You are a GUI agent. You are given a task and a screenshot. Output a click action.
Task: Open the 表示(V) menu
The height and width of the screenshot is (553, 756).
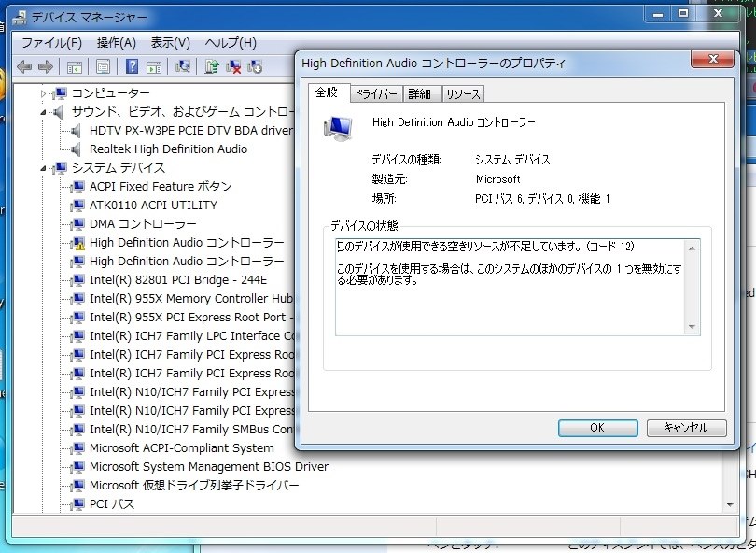(x=171, y=43)
